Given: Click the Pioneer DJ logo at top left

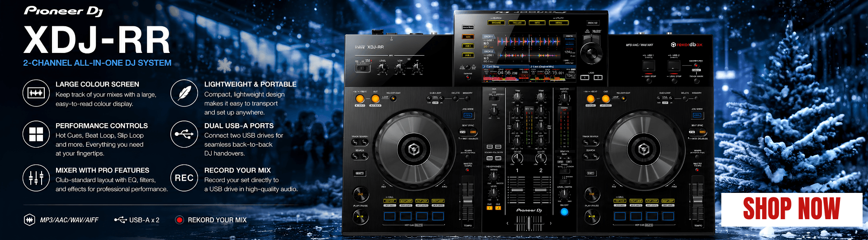Looking at the screenshot, I should [64, 11].
